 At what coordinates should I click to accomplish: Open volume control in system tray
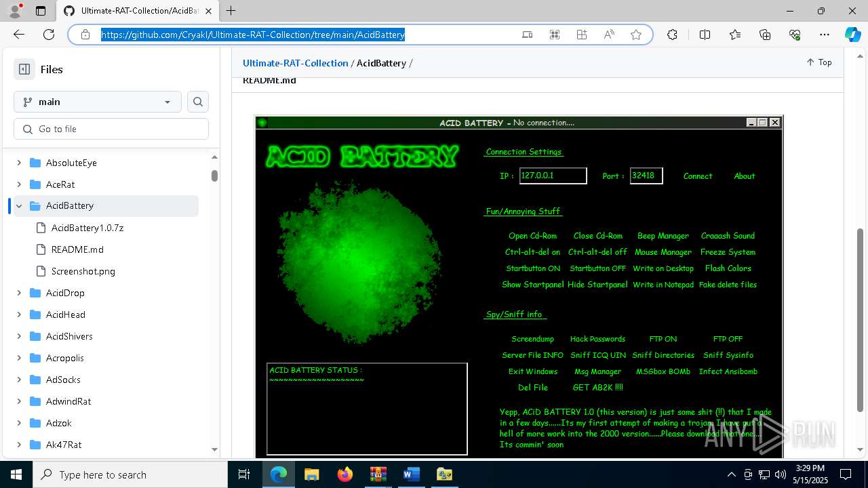pyautogui.click(x=781, y=474)
